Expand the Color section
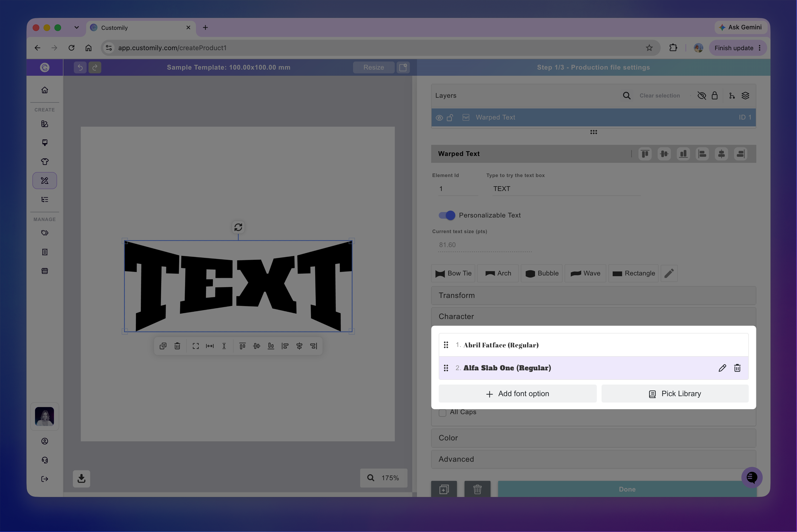 (593, 438)
